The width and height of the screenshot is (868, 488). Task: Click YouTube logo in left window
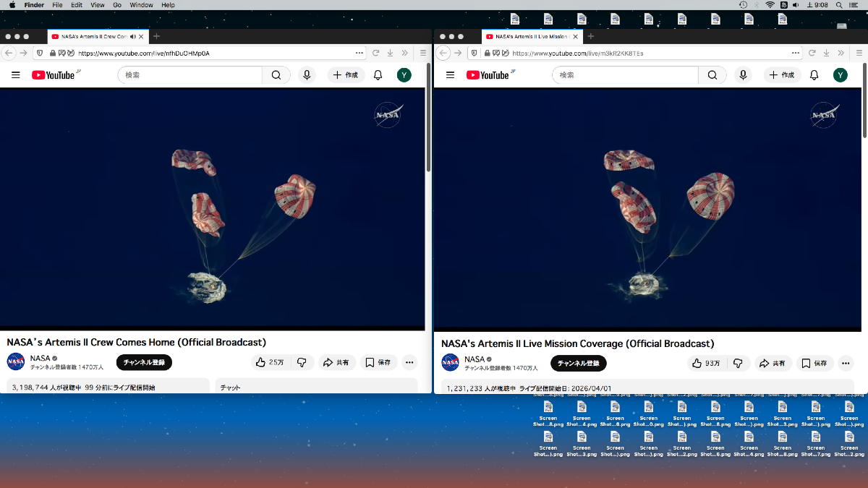(x=53, y=75)
